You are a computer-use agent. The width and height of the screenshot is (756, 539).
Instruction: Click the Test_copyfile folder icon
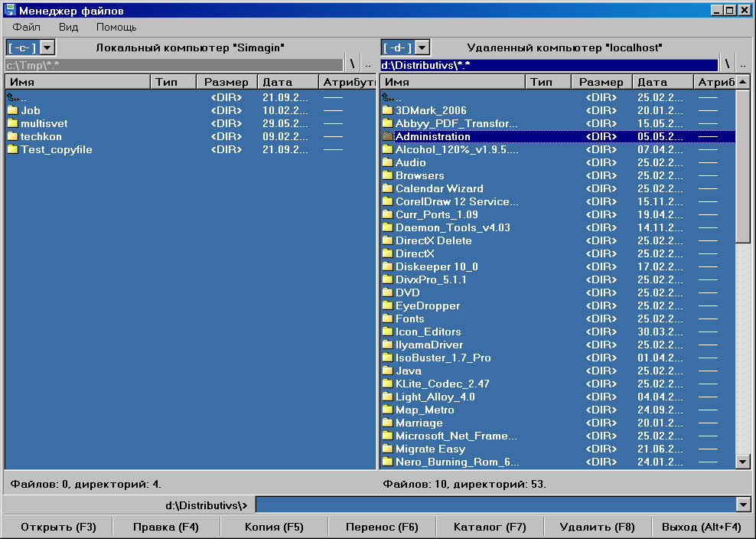tap(13, 149)
